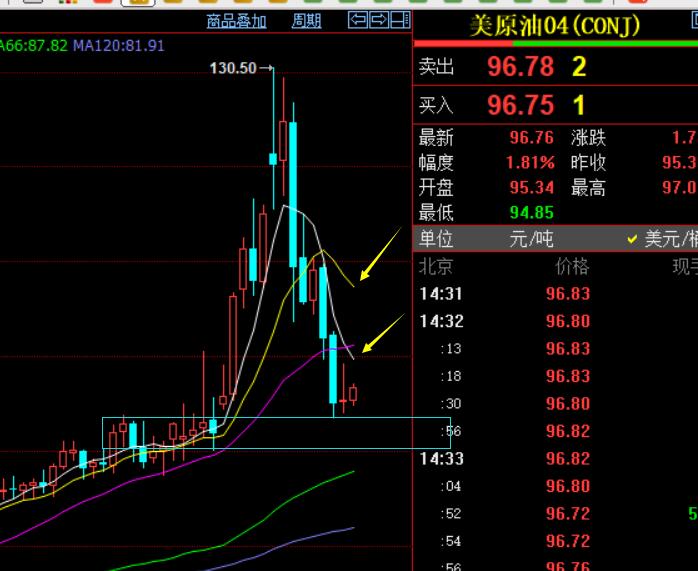Toggle the split panel layout icon
This screenshot has width=698, height=571.
pos(400,20)
